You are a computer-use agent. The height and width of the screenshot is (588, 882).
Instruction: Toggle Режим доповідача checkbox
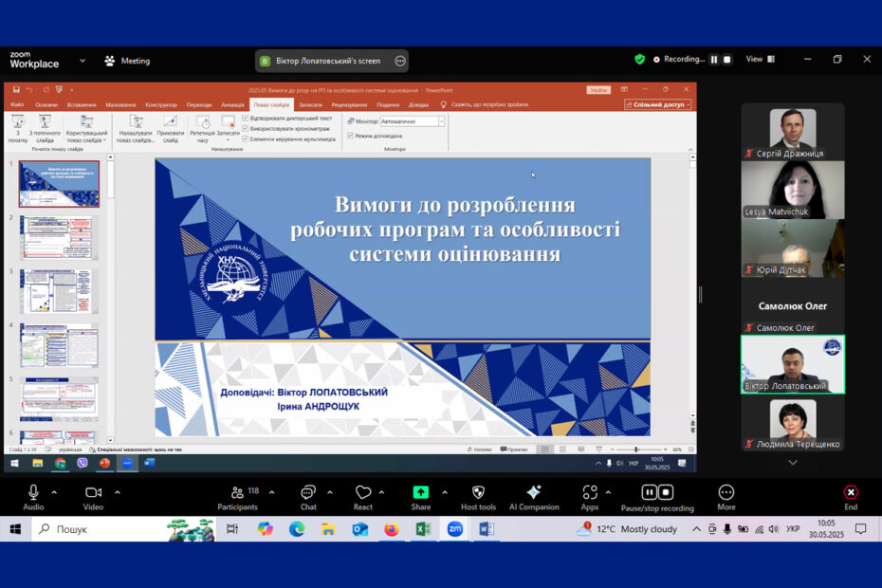pyautogui.click(x=350, y=136)
